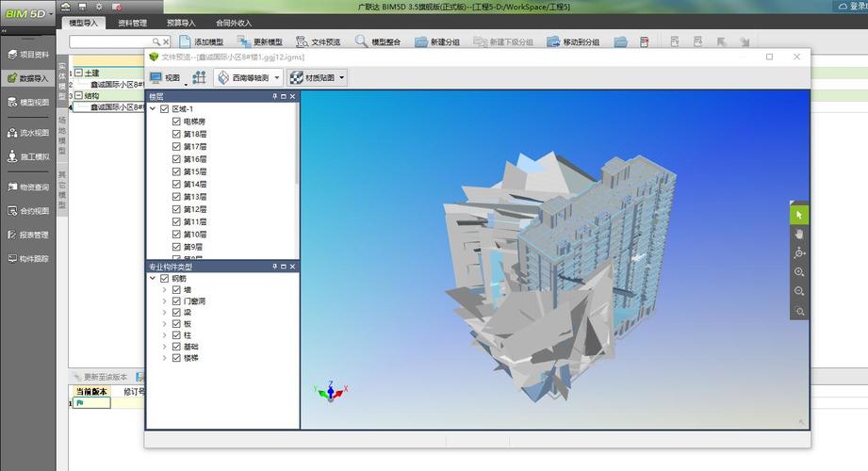Screen dimensions: 868x471
Task: Click 新建分组 folder icon
Action: [x=421, y=41]
